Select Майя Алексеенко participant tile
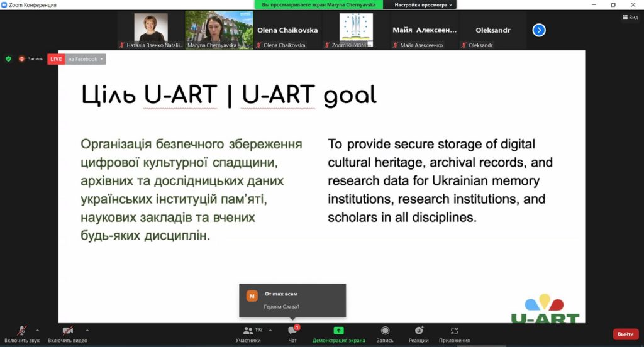 tap(425, 30)
